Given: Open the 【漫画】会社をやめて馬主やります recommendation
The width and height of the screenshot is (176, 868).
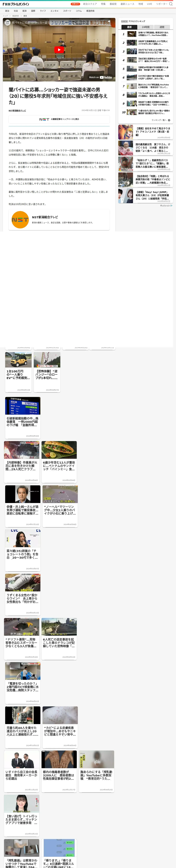Looking at the screenshot, I should [145, 132].
